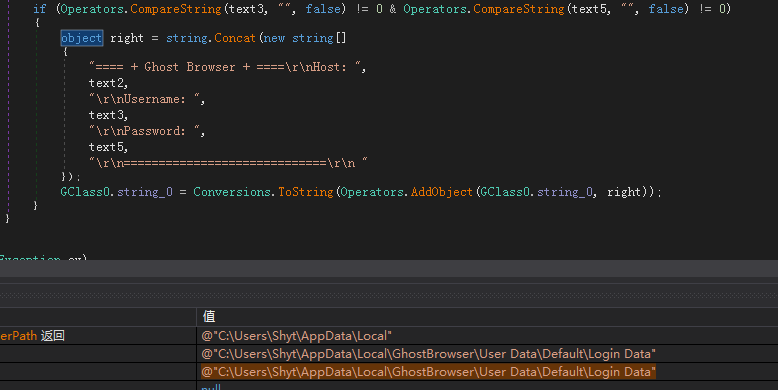The image size is (778, 390).
Task: Click the 'text3,' array element line
Action: (109, 115)
